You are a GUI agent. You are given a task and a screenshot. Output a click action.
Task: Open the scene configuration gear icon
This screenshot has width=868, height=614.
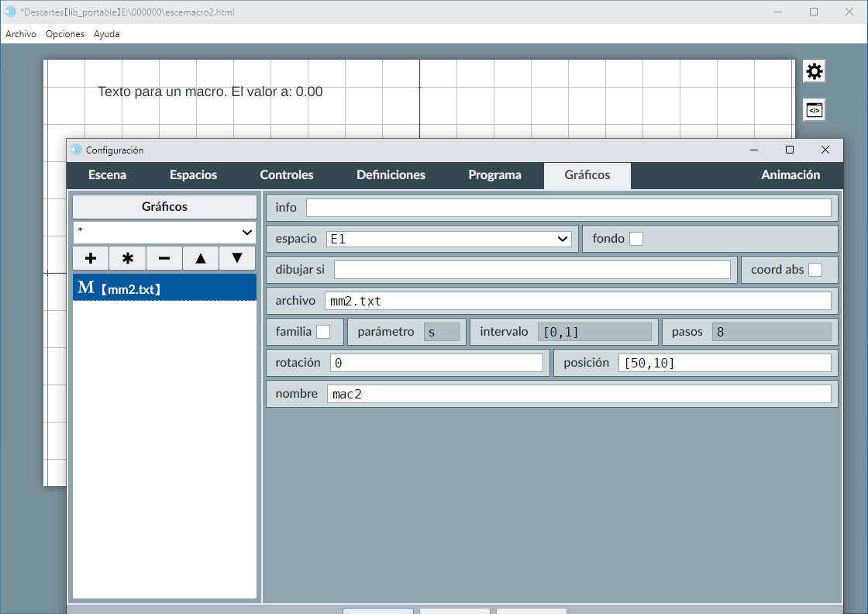click(x=814, y=71)
